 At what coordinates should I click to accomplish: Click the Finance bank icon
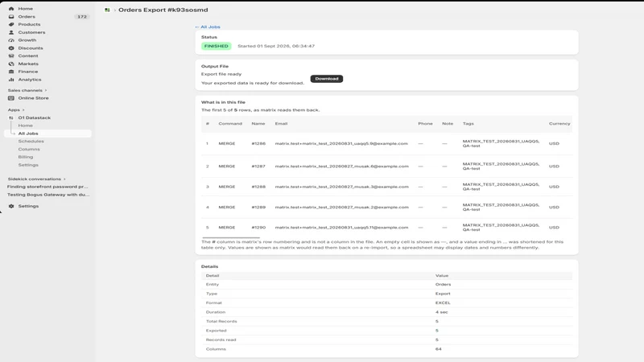pyautogui.click(x=11, y=72)
